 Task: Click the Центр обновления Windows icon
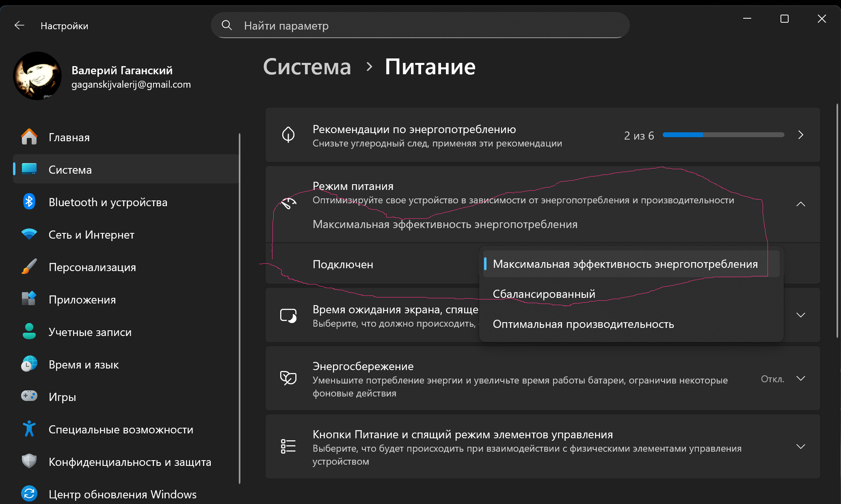coord(29,494)
